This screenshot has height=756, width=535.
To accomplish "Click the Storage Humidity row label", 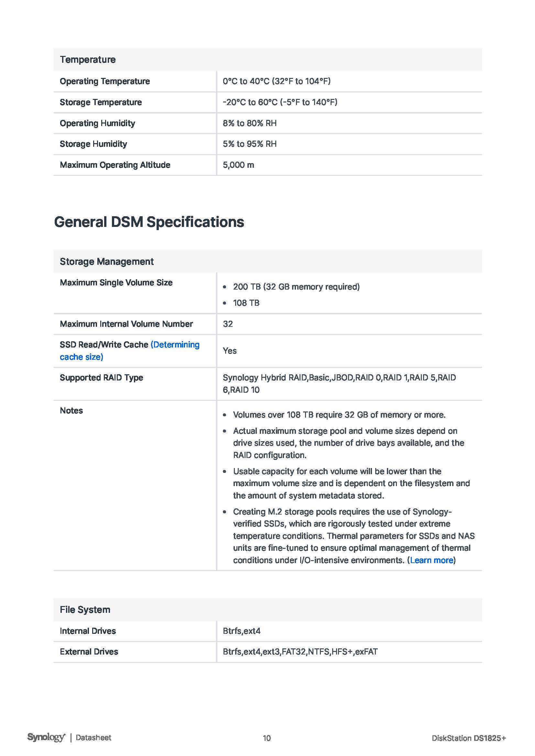I will (x=93, y=144).
